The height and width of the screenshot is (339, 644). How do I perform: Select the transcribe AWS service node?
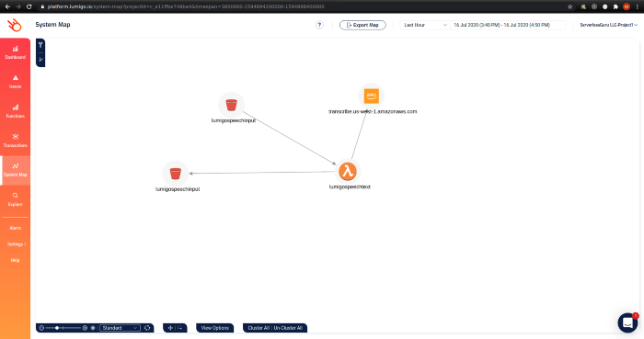pyautogui.click(x=372, y=96)
